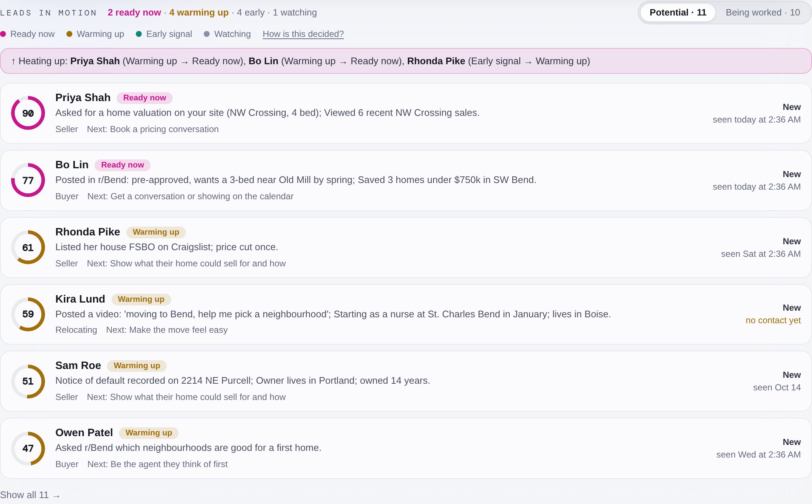The height and width of the screenshot is (504, 812).
Task: Click the Ready now badge beside Bo Lin
Action: click(x=123, y=165)
